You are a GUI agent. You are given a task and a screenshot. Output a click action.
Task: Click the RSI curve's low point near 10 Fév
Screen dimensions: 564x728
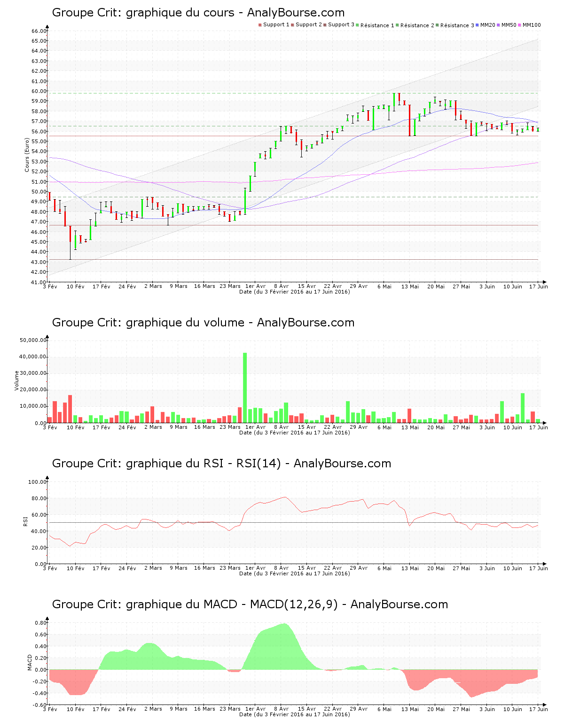click(70, 546)
